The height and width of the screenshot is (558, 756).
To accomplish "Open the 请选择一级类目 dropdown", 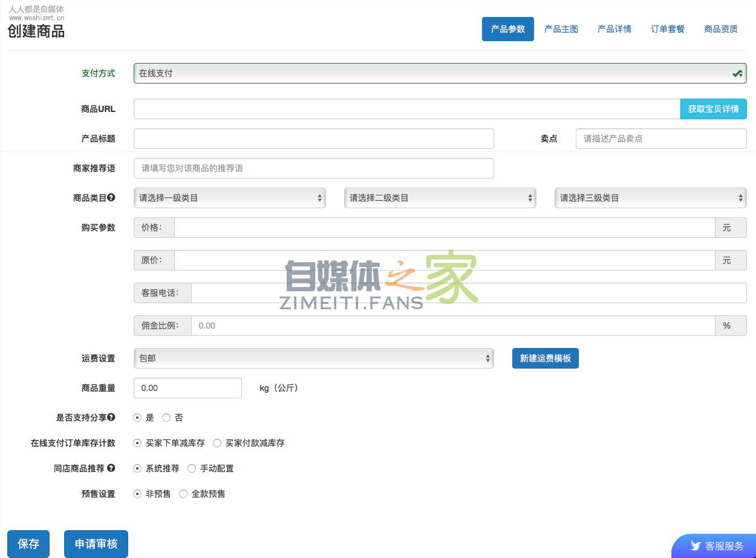I will point(230,197).
